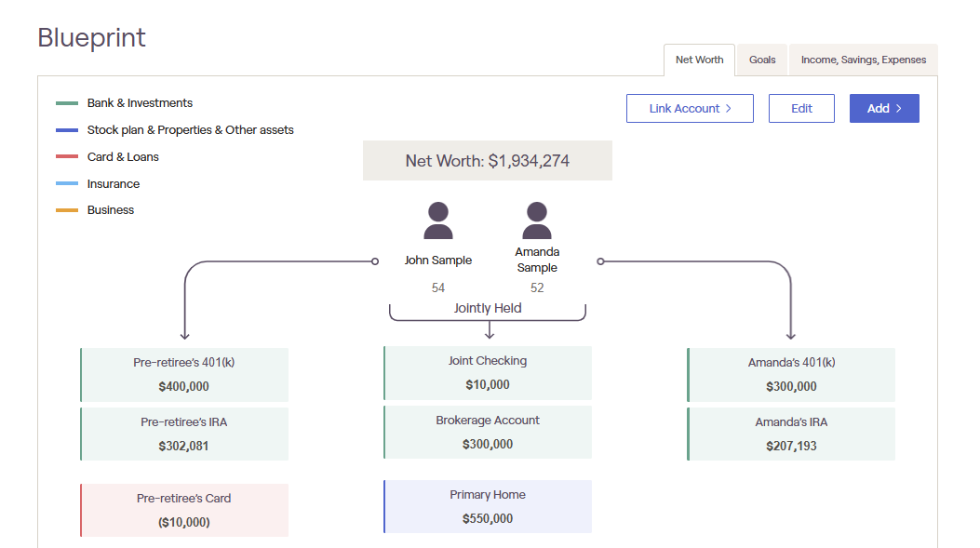Screen dimensions: 980x548
Task: Select the Pre-retiree's Card liability tile
Action: [x=184, y=511]
